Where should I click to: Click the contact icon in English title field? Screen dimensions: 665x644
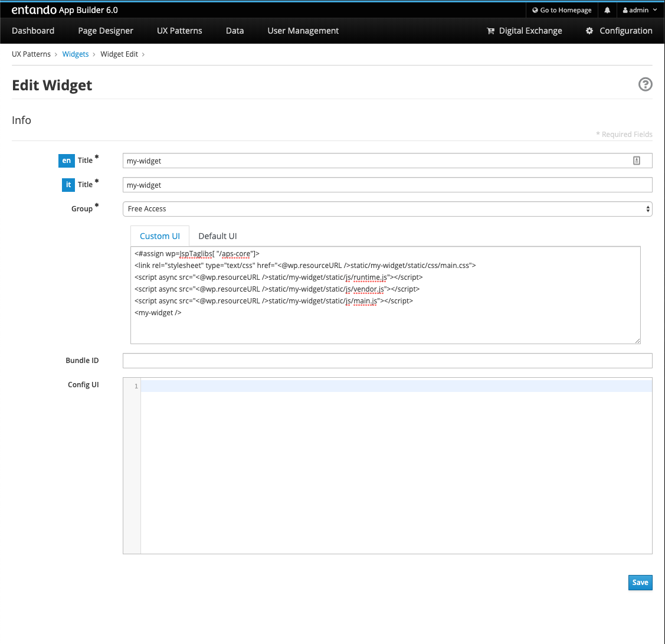pos(637,161)
